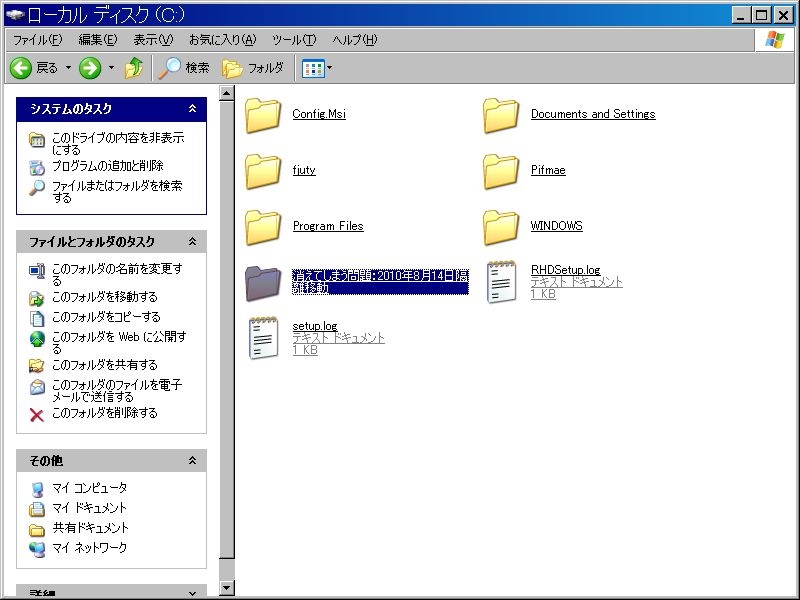Open the お気に入り(A) menu
The height and width of the screenshot is (600, 800).
222,40
